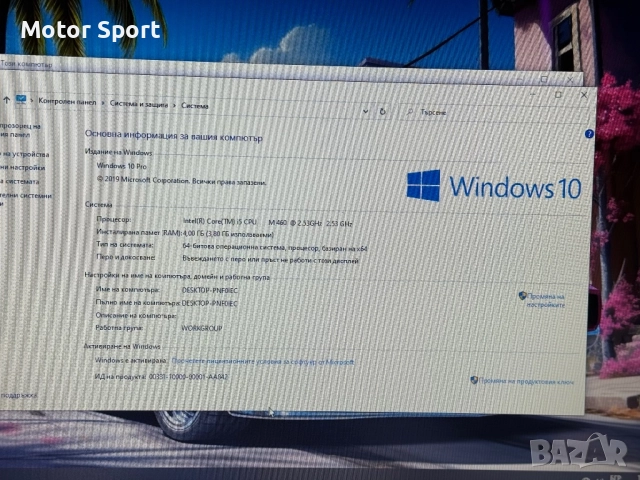Select the Intel(R) Core(TM) i5 CPU text

[220, 222]
